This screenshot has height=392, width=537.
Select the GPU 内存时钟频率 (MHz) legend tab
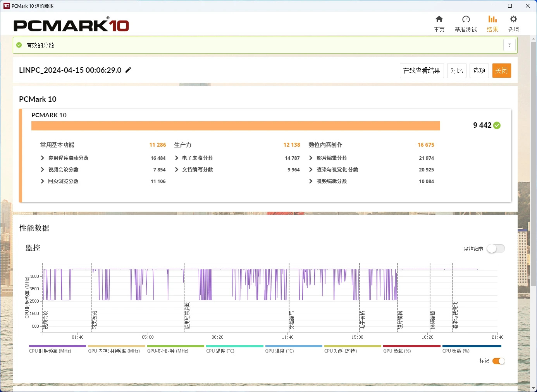tap(117, 349)
